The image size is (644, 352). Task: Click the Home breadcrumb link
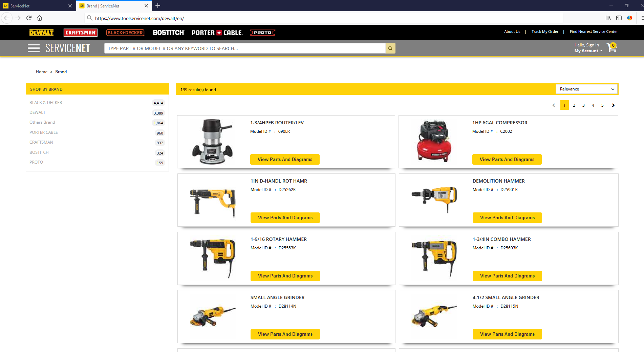(x=41, y=71)
